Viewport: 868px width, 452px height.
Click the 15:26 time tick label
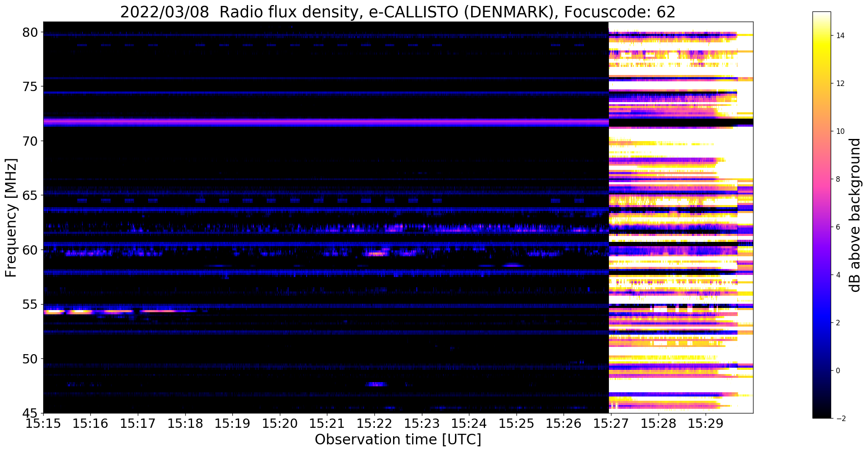coord(564,423)
